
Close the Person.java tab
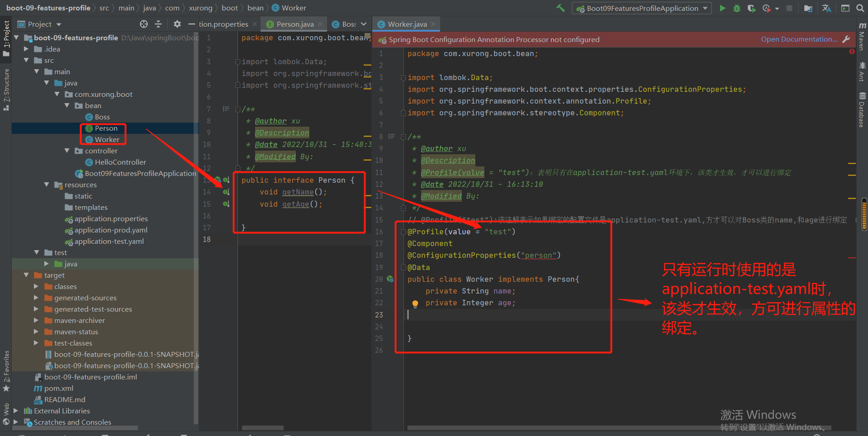coord(320,24)
